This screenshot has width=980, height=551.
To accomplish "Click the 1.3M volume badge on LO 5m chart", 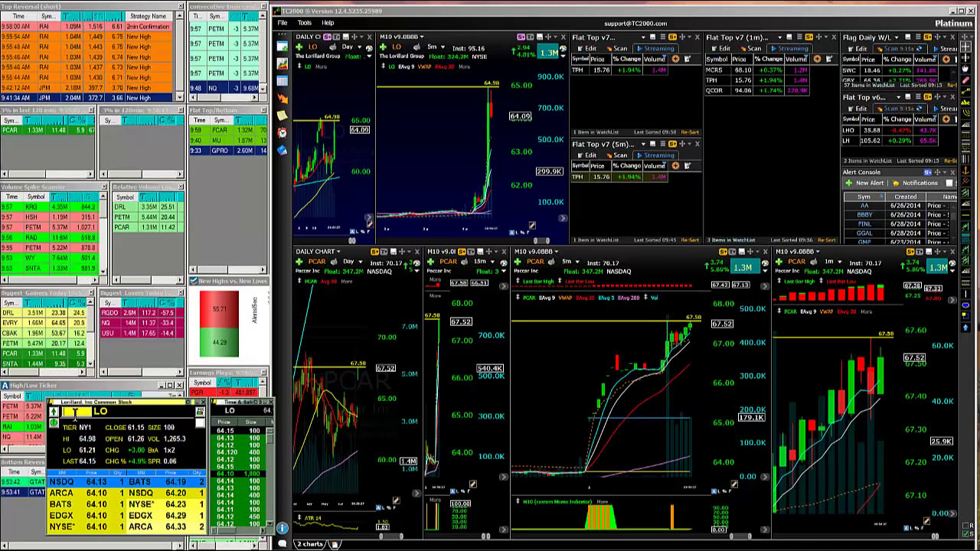I will coord(549,53).
